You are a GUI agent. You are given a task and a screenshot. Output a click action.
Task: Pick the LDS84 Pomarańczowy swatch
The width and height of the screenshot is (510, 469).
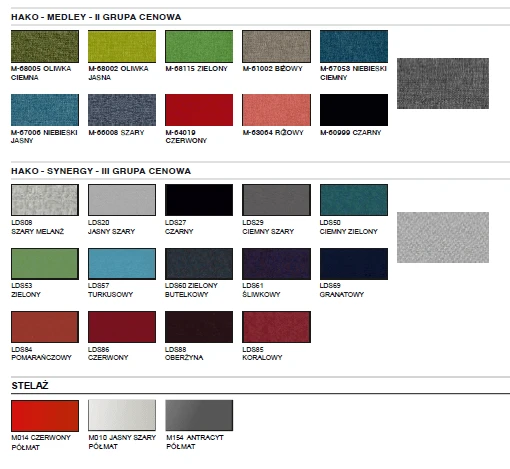point(45,327)
